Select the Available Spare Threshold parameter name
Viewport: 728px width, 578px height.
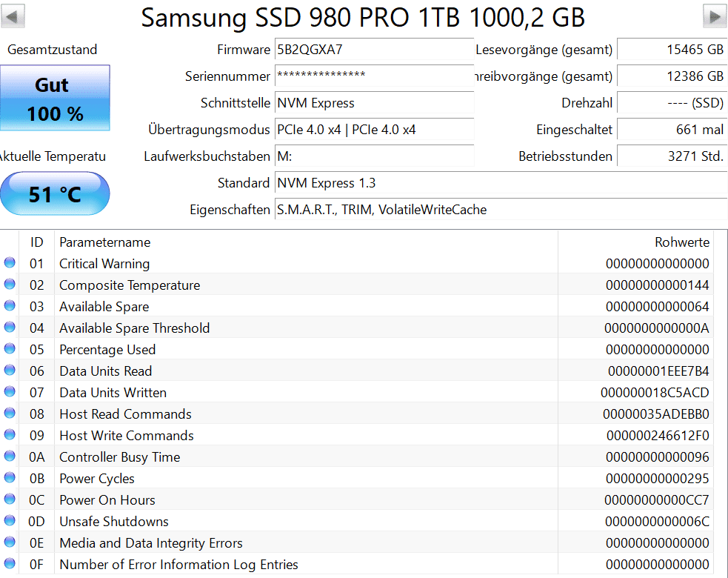pyautogui.click(x=135, y=328)
